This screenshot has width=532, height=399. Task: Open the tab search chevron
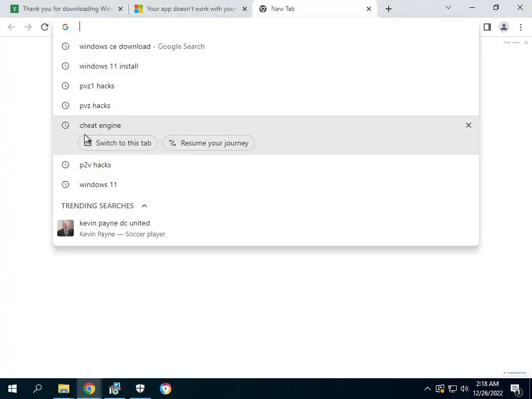[x=448, y=7]
